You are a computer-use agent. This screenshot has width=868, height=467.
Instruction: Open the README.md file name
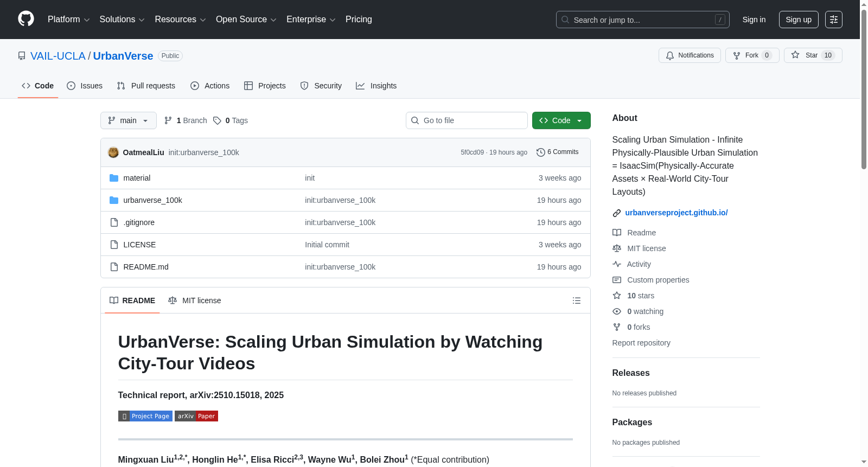point(146,267)
